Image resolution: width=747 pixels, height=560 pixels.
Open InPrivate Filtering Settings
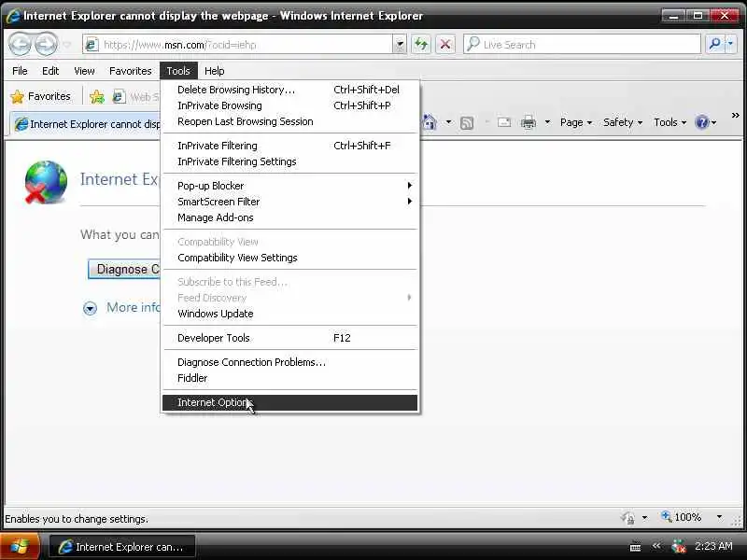click(289, 161)
